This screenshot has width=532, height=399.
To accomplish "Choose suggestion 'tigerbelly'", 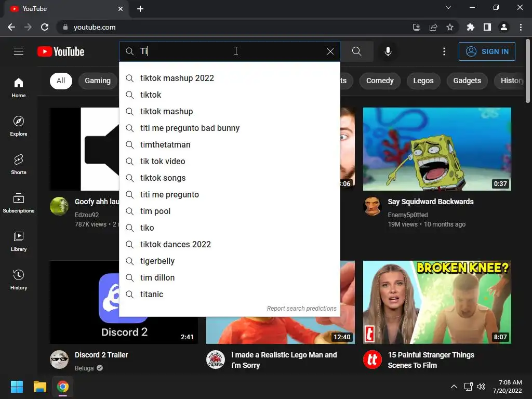I will 229,261.
